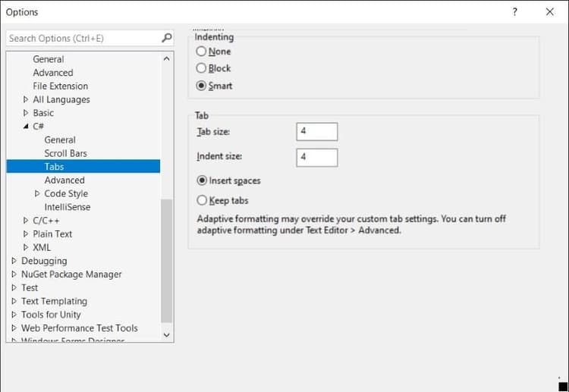Expand the Test node
The height and width of the screenshot is (392, 569).
click(14, 287)
